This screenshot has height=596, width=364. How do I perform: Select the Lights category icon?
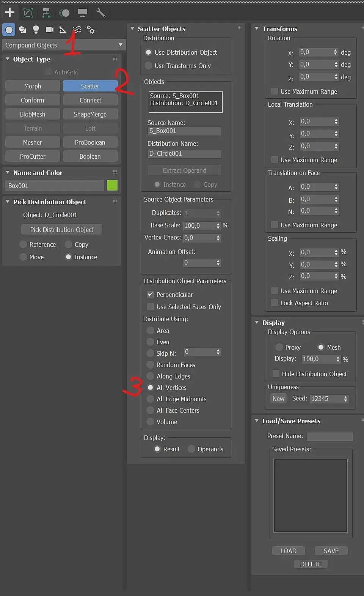click(x=36, y=30)
